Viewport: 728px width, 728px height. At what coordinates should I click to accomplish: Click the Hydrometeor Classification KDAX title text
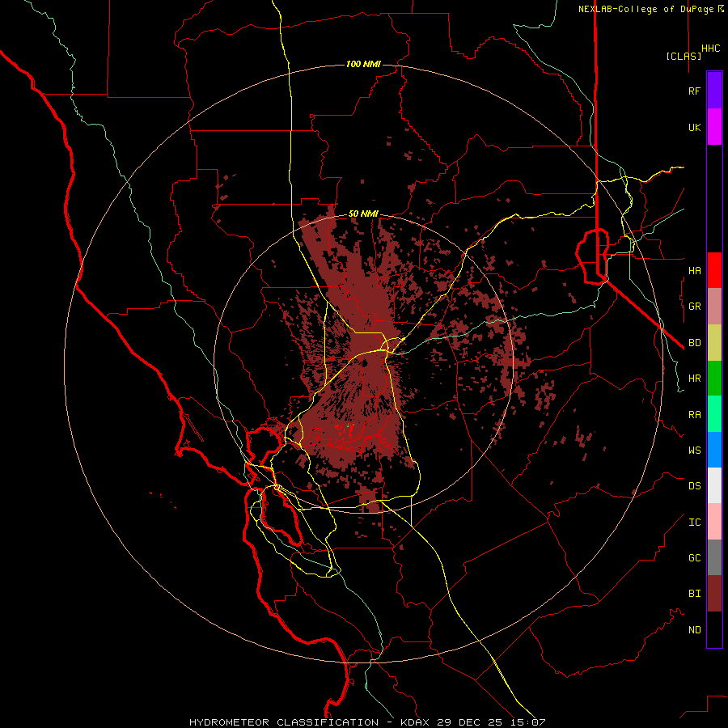[x=367, y=722]
